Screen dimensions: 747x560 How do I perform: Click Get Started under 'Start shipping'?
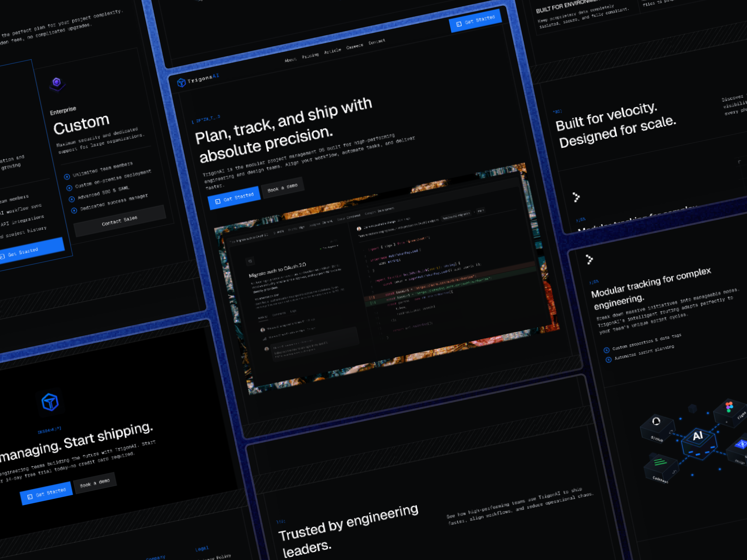pos(47,493)
